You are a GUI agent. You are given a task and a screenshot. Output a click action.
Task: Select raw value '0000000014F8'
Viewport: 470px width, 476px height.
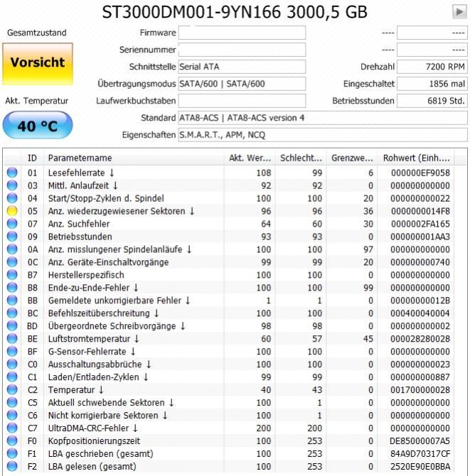420,211
